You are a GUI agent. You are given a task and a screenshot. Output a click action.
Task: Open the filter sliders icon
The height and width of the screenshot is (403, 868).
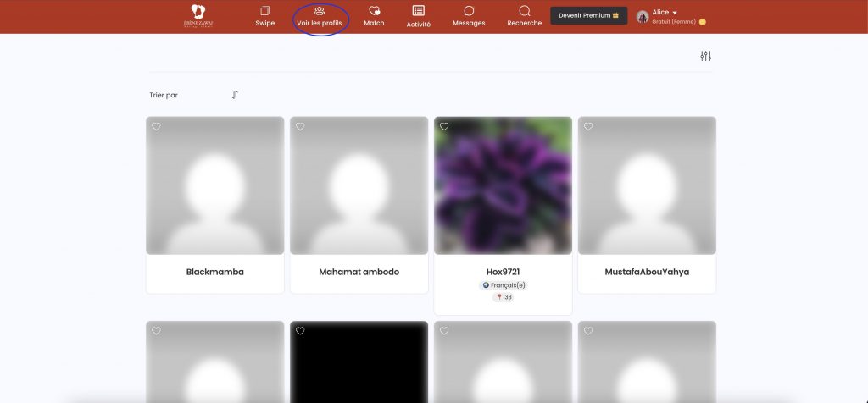pyautogui.click(x=706, y=56)
